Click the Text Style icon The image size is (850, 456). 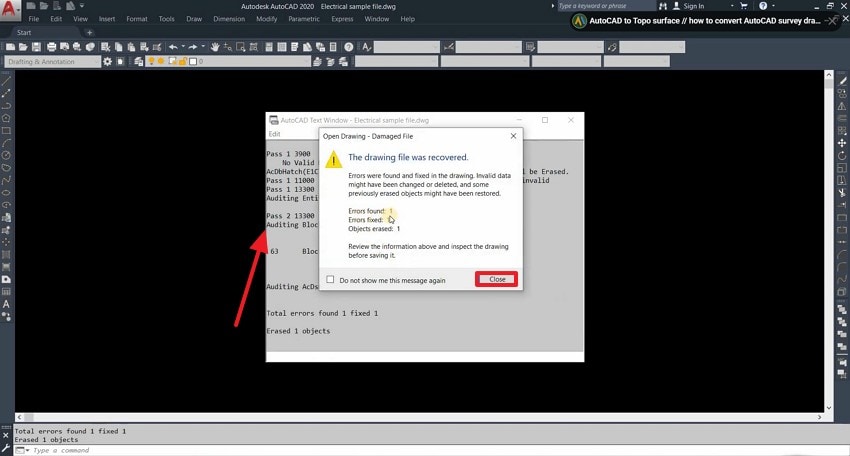point(366,47)
